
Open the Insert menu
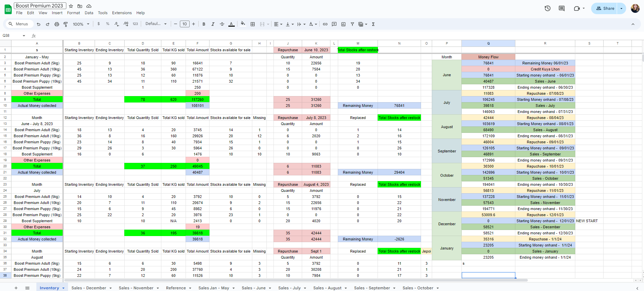click(57, 13)
